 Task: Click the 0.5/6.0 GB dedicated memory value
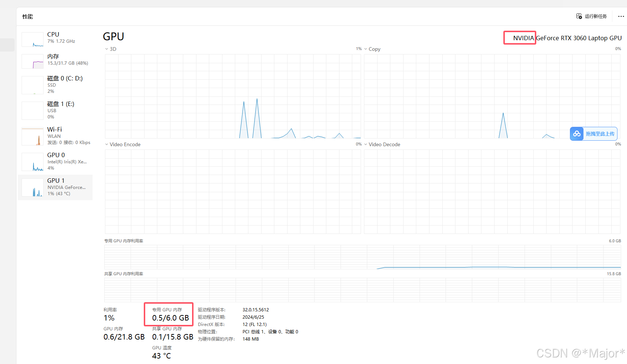tap(170, 318)
